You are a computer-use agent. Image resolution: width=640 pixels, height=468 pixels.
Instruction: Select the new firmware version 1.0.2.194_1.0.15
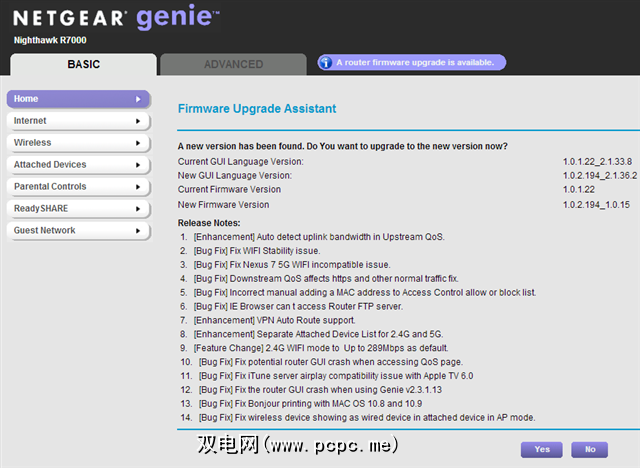[596, 204]
